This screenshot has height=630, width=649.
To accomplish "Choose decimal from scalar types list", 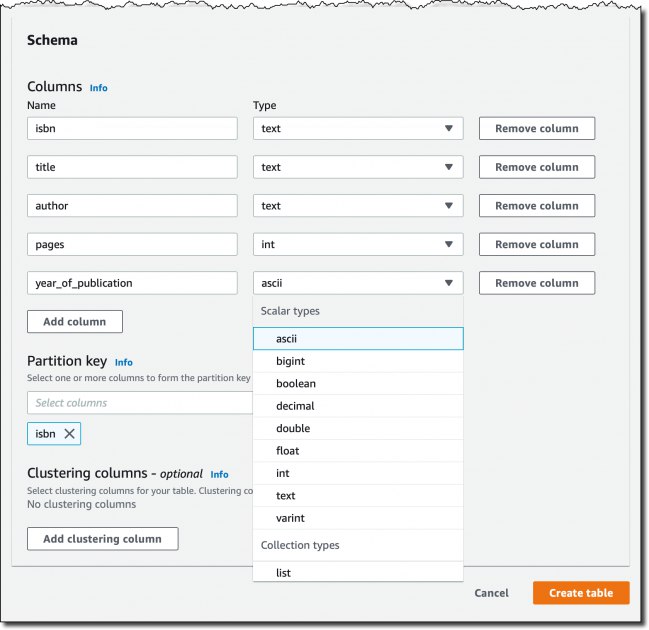I will (358, 406).
